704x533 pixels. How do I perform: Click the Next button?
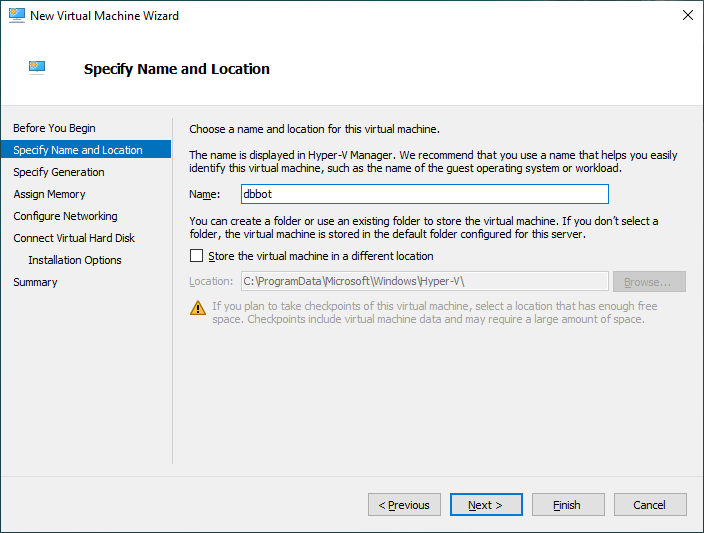486,505
